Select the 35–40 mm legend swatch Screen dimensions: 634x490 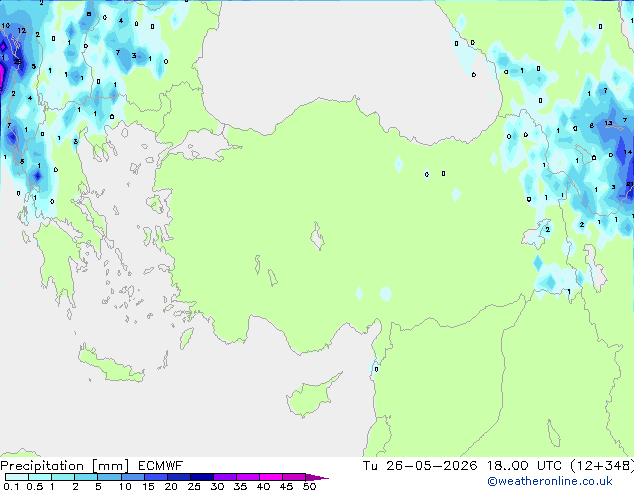coord(247,477)
